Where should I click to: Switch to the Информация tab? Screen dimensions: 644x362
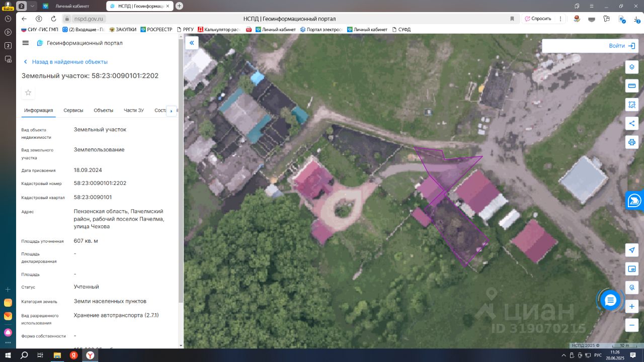click(x=39, y=111)
